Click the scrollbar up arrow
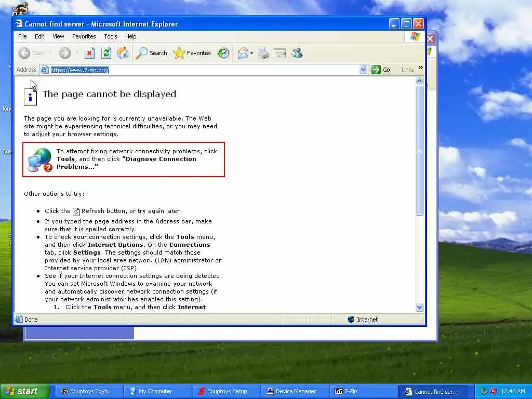 click(419, 81)
